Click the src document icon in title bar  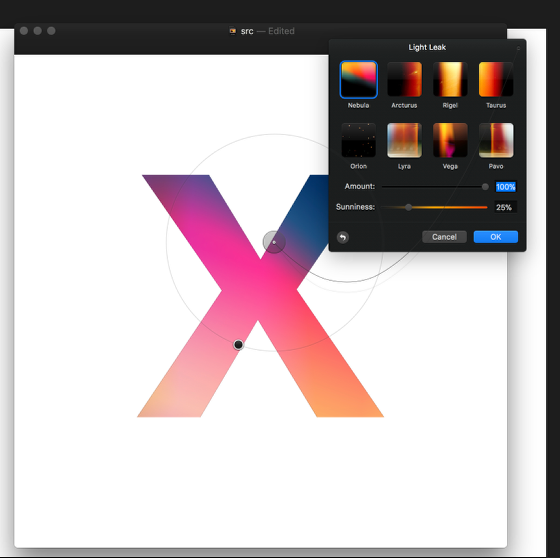coord(232,31)
